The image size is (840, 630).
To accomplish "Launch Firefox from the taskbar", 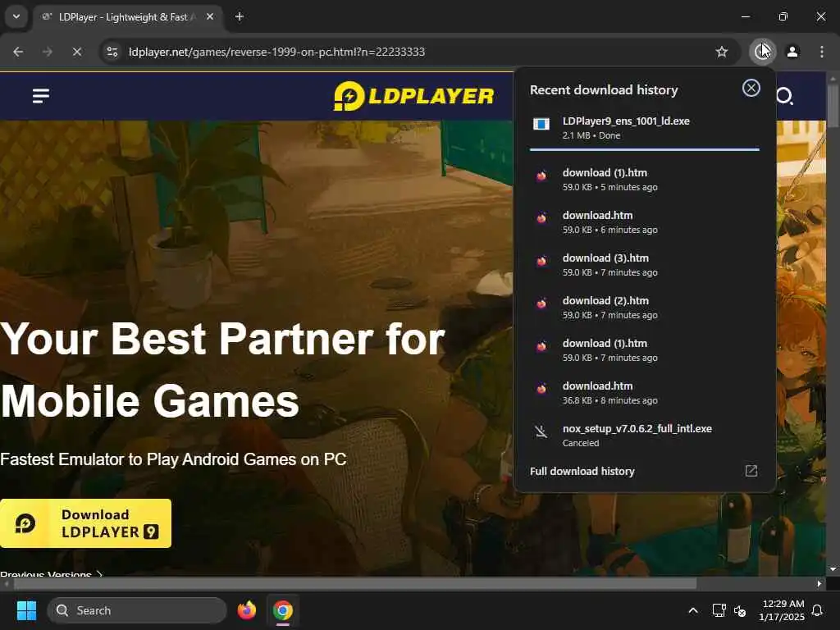I will tap(246, 610).
